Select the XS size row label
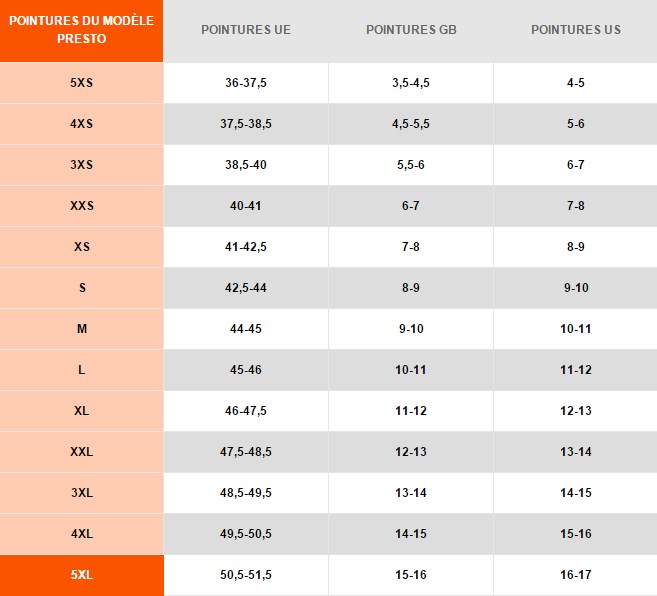Viewport: 657px width, 596px height. (x=81, y=247)
